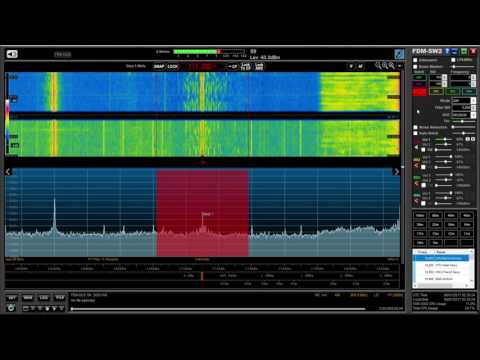Image resolution: width=480 pixels, height=360 pixels.
Task: Click the power icon at bottom left
Action: click(x=11, y=308)
